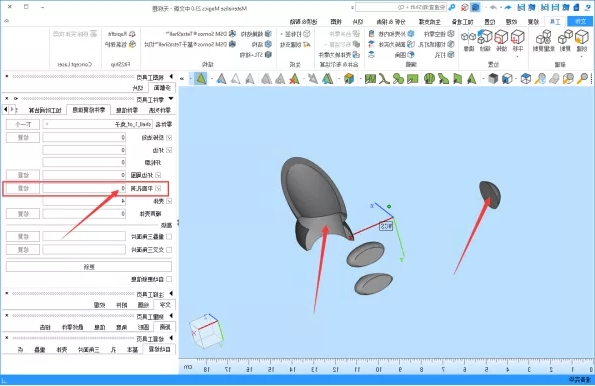This screenshot has height=386, width=595.
Task: Switch to the 零件信息 tab
Action: 127,110
